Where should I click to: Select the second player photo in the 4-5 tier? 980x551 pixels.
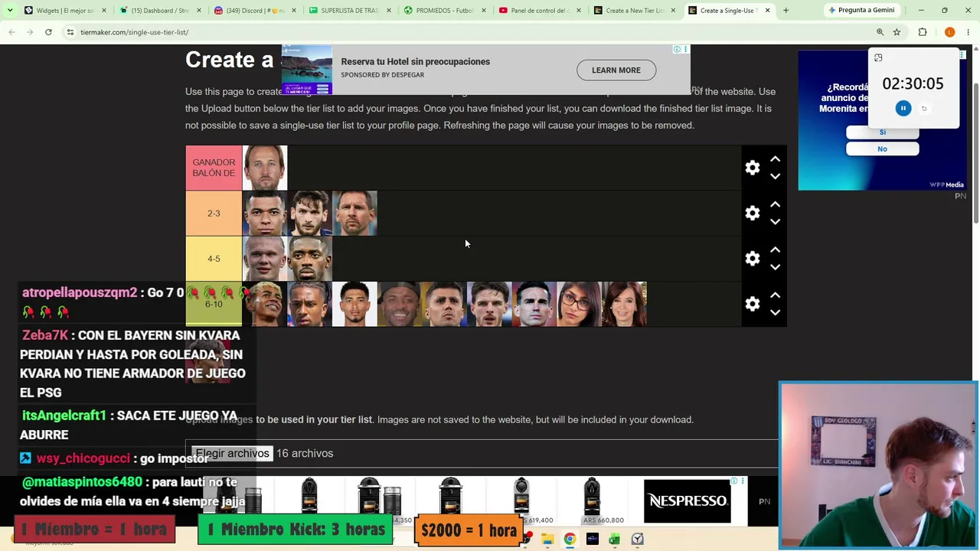pos(309,259)
